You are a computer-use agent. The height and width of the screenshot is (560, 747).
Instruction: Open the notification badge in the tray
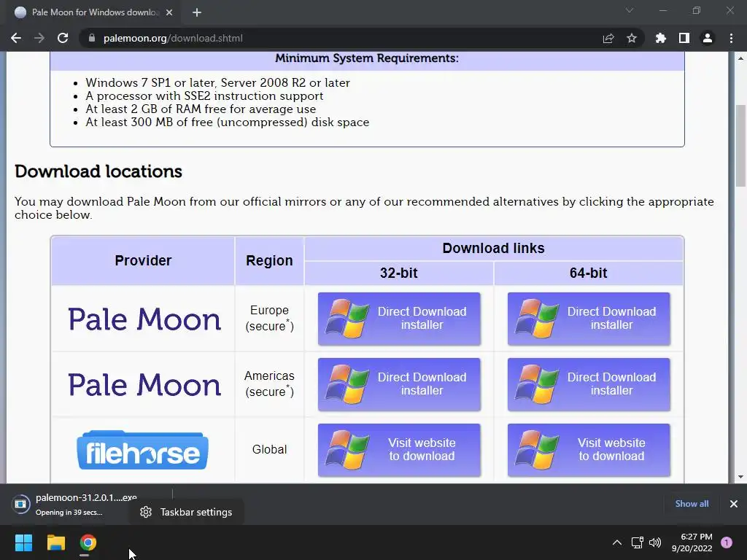pos(727,542)
